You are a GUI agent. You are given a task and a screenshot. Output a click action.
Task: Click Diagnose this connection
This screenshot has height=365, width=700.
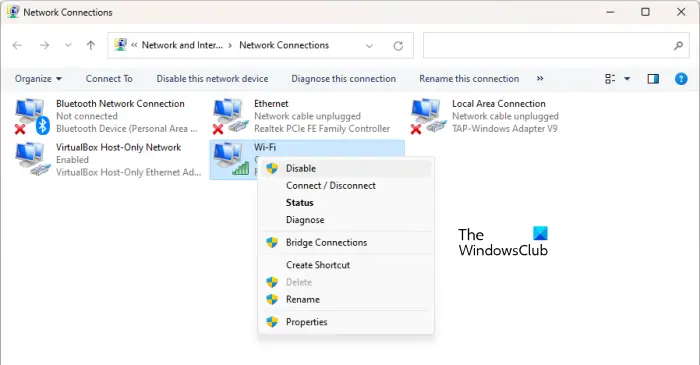point(343,79)
